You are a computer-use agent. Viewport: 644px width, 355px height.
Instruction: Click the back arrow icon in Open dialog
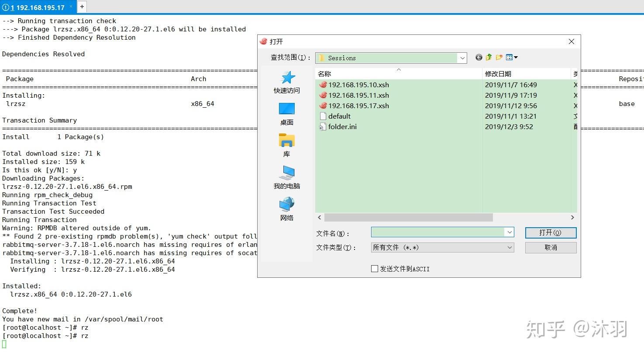pyautogui.click(x=479, y=58)
